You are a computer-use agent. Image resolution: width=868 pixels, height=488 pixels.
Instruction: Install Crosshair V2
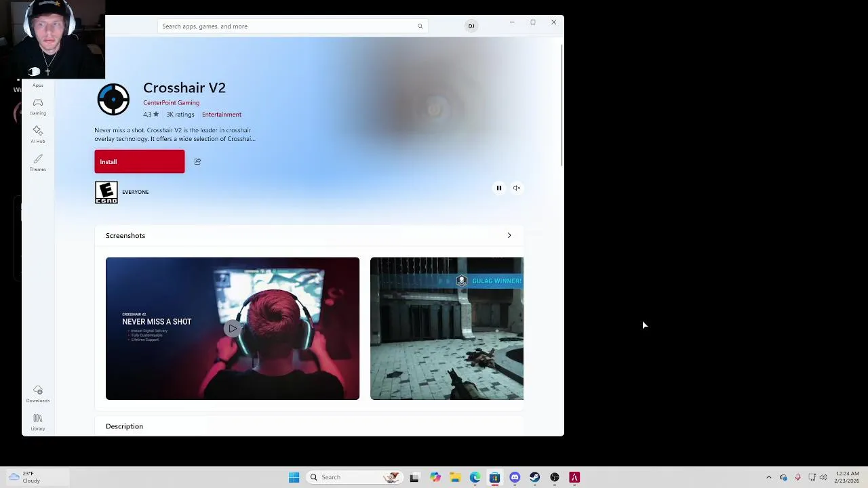click(139, 161)
